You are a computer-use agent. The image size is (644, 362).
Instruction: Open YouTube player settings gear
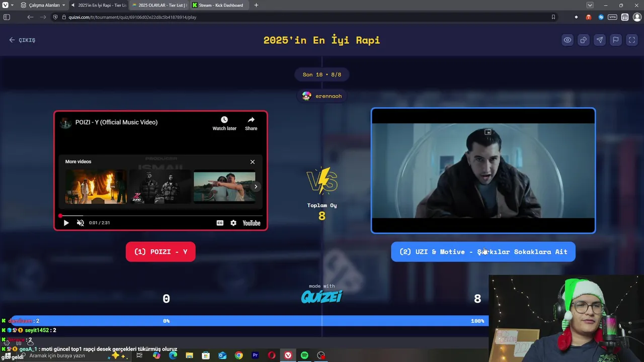(x=233, y=223)
